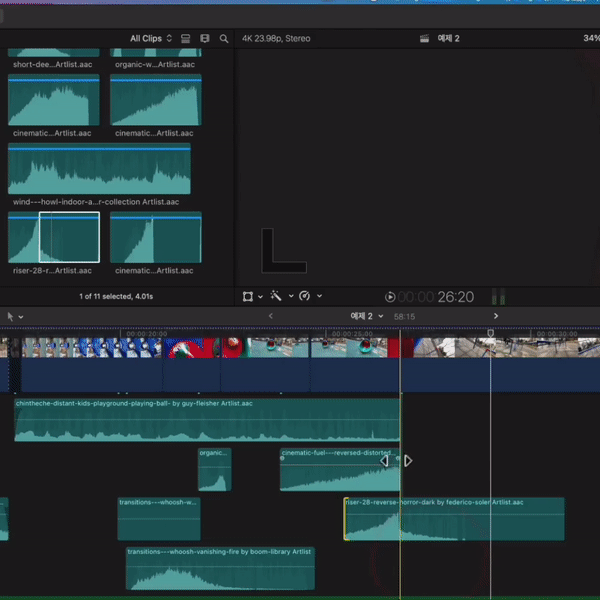Click the 58:15 project duration text
The image size is (600, 600).
point(404,317)
